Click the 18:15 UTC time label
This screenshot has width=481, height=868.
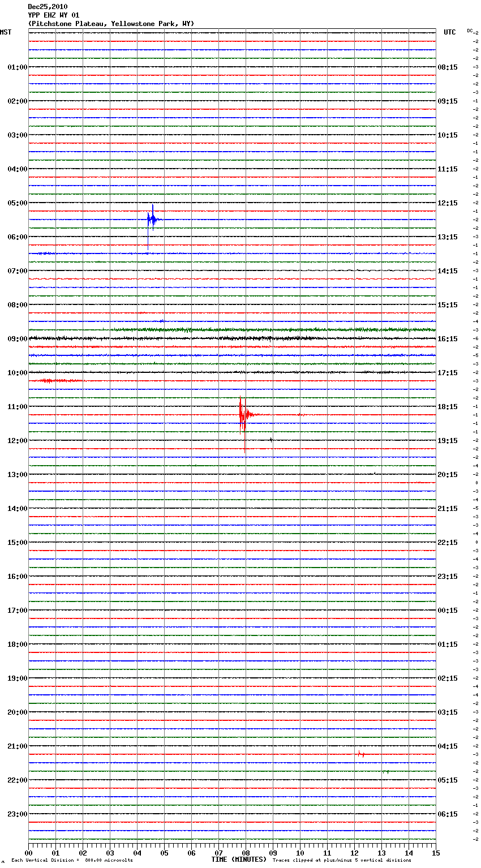(448, 407)
